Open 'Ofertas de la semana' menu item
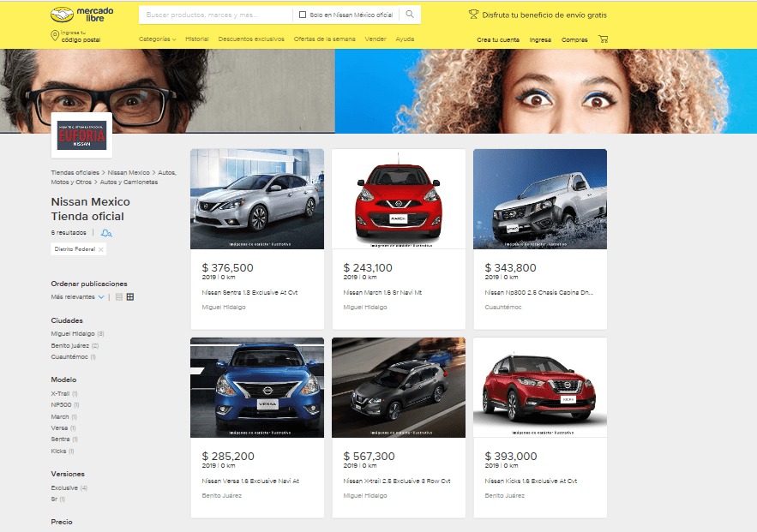 click(325, 39)
